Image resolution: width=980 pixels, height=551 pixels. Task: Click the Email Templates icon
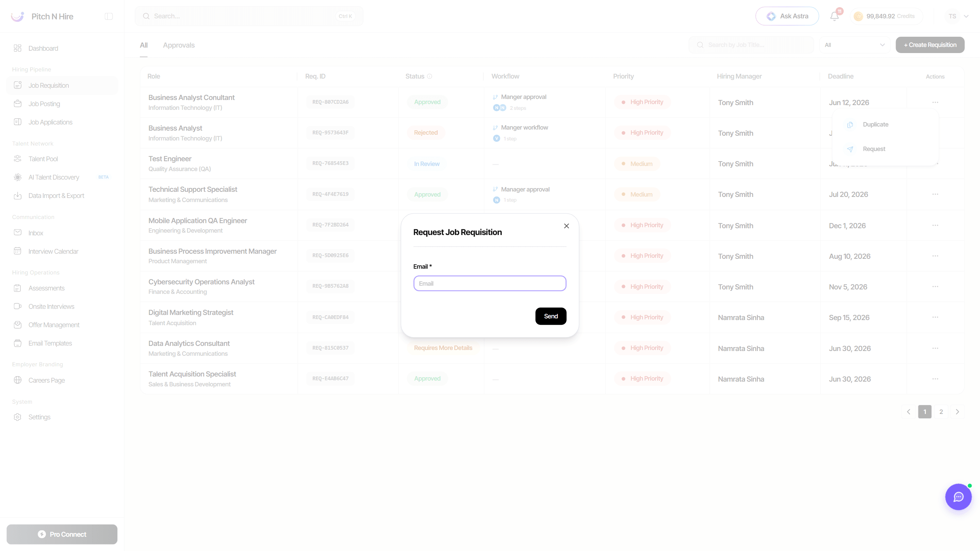(x=17, y=343)
